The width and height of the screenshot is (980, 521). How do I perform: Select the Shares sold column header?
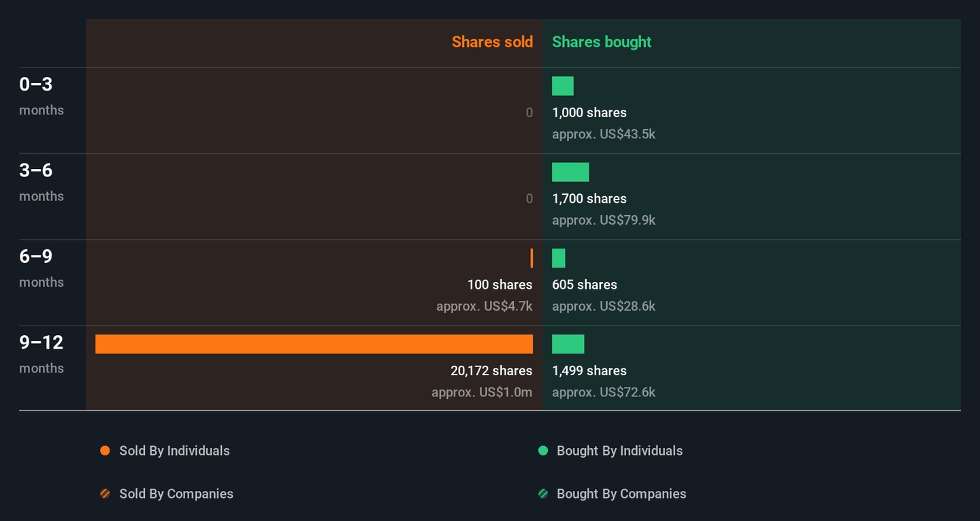[x=492, y=42]
